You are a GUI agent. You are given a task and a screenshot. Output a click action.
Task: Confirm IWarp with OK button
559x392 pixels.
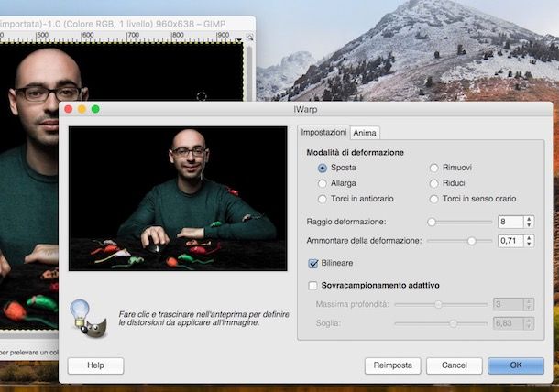click(516, 365)
